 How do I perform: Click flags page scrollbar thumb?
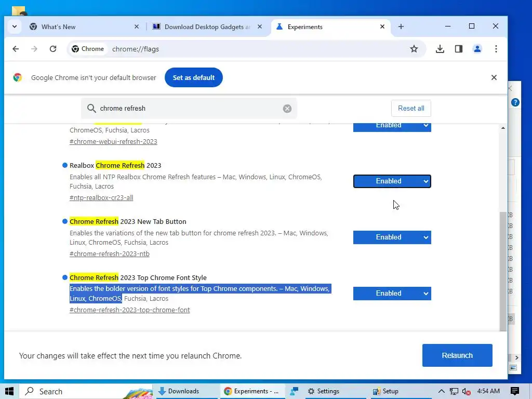click(x=503, y=271)
